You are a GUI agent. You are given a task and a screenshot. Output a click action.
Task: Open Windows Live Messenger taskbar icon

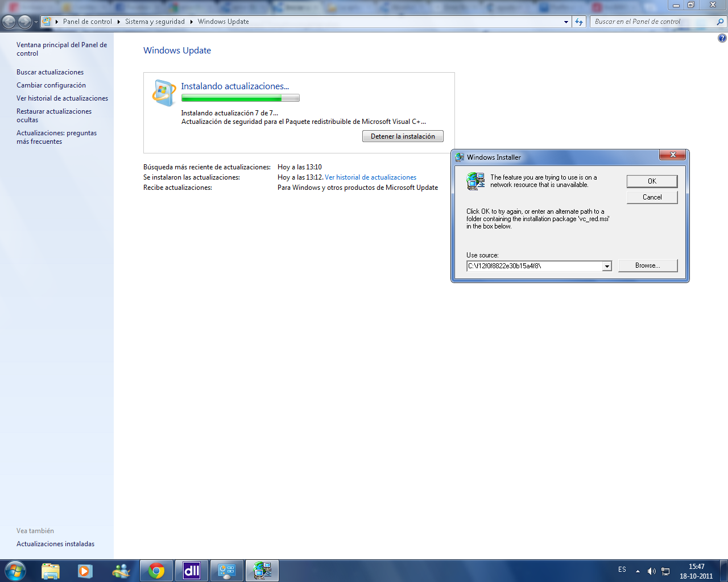pyautogui.click(x=121, y=571)
